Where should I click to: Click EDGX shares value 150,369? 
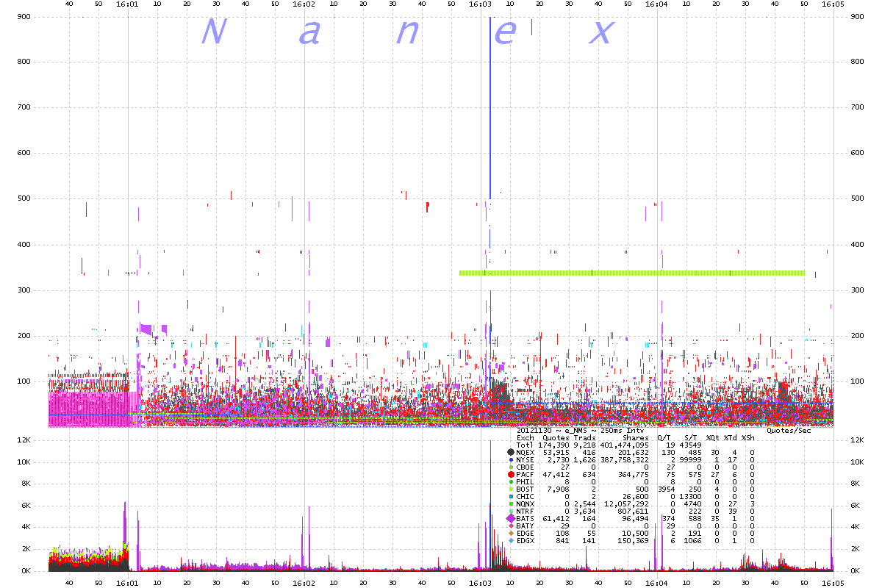(x=634, y=541)
